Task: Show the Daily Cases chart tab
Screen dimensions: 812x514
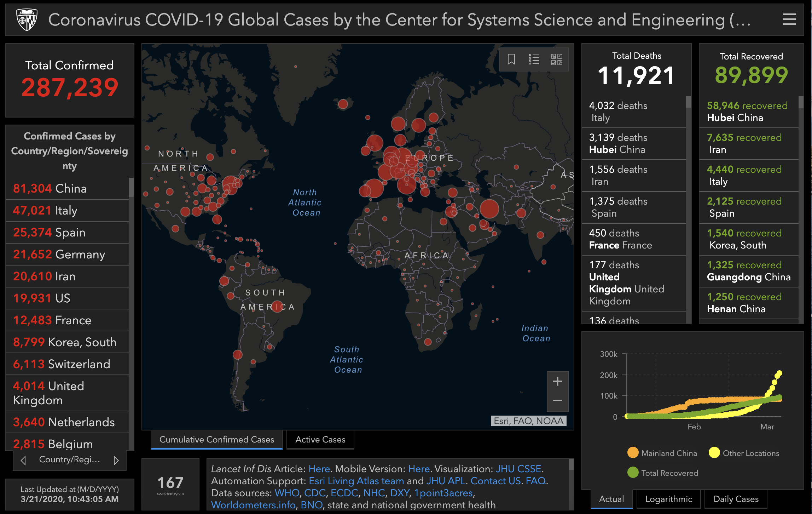Action: pyautogui.click(x=736, y=499)
